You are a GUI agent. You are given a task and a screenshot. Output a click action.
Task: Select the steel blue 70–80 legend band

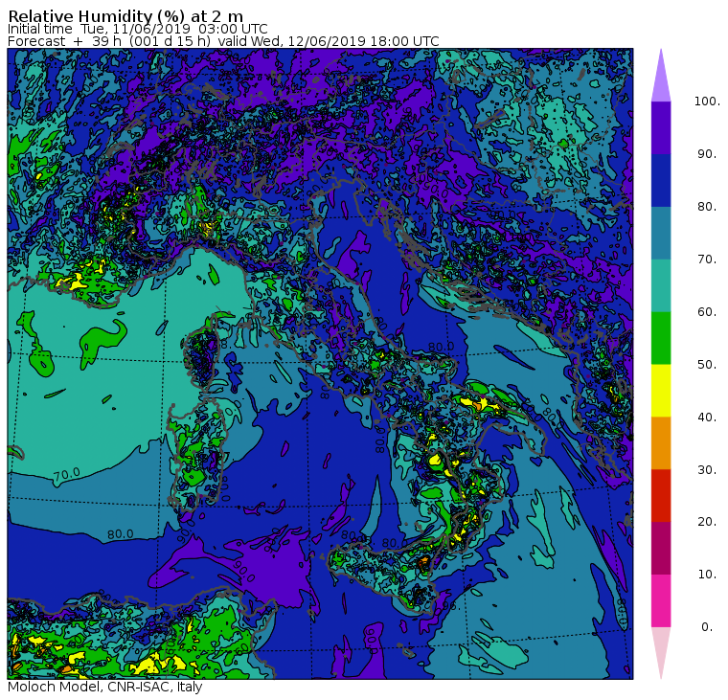point(661,233)
